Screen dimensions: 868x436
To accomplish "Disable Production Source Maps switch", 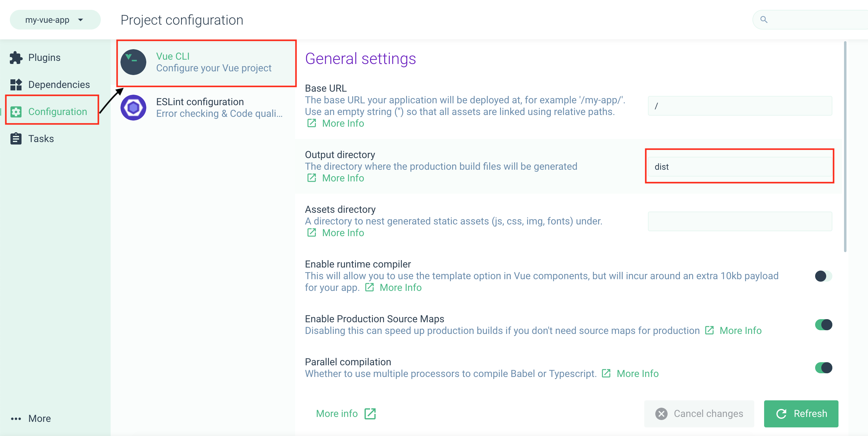I will pos(823,324).
